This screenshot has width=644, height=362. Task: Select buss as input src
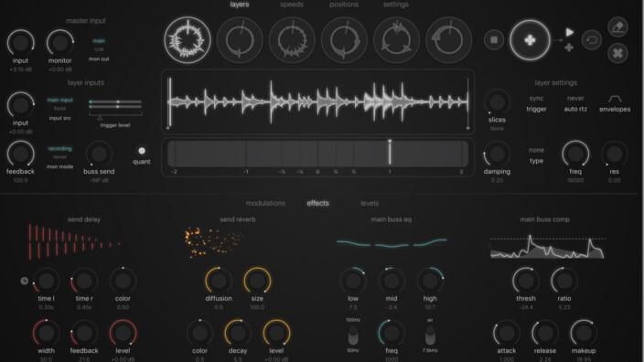pos(59,109)
